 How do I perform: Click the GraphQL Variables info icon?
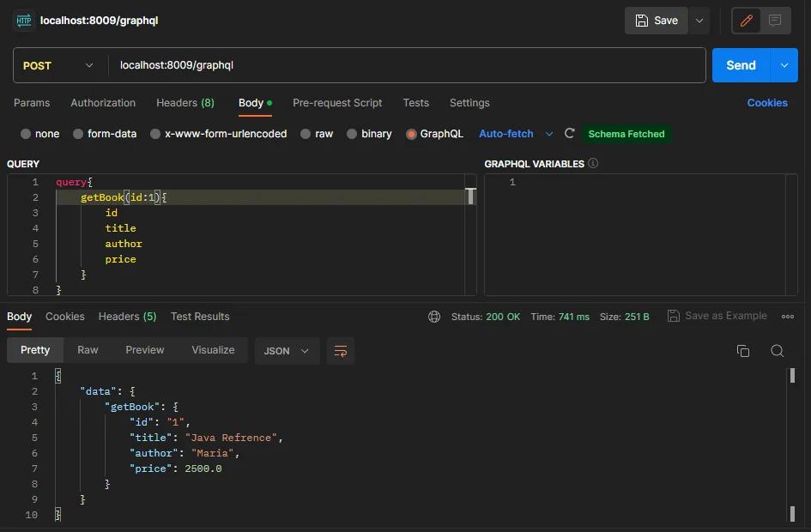click(x=593, y=163)
